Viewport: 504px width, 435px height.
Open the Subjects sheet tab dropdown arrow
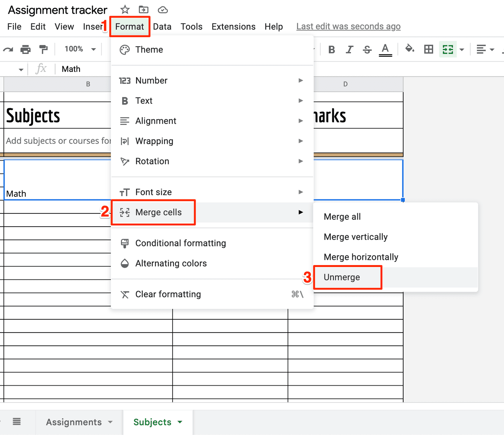tap(180, 422)
